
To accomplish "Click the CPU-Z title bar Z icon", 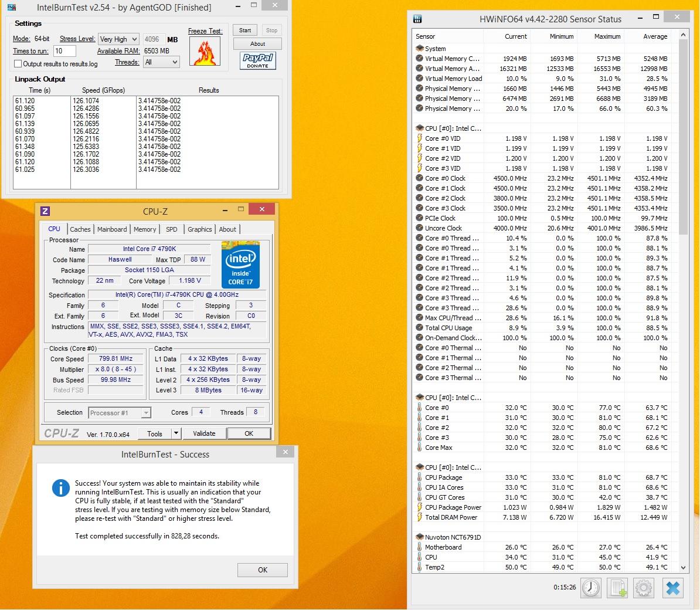I will click(45, 211).
